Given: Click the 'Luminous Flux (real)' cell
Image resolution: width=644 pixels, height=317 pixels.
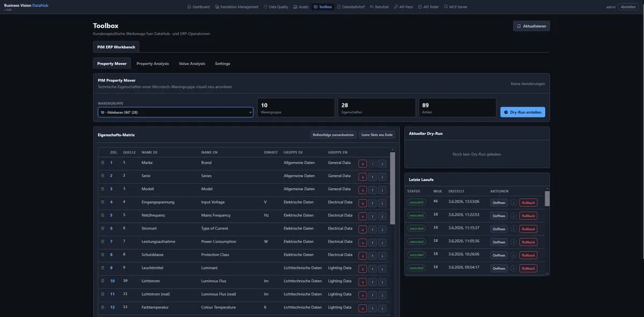Looking at the screenshot, I should pyautogui.click(x=218, y=294).
